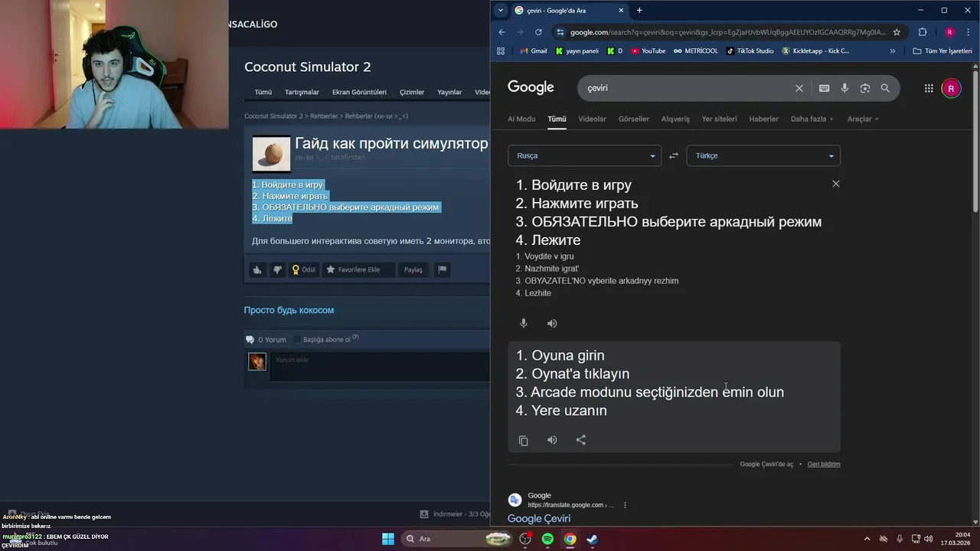Clear the Russian source text
Viewport: 980px width, 551px height.
[x=835, y=184]
